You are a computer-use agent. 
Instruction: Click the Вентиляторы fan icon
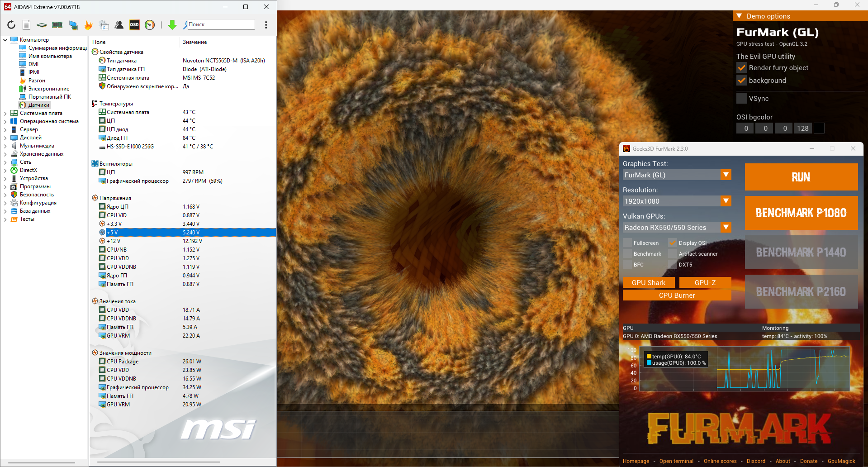coord(95,163)
